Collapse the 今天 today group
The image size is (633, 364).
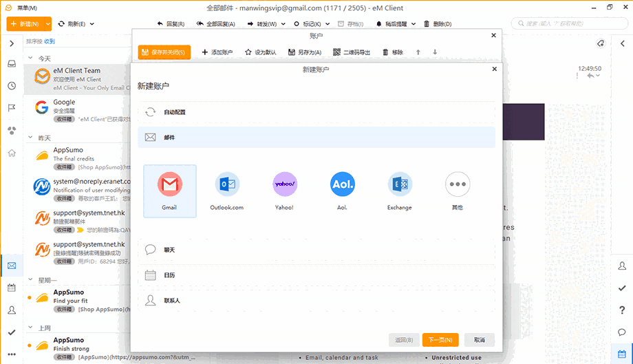(30, 58)
